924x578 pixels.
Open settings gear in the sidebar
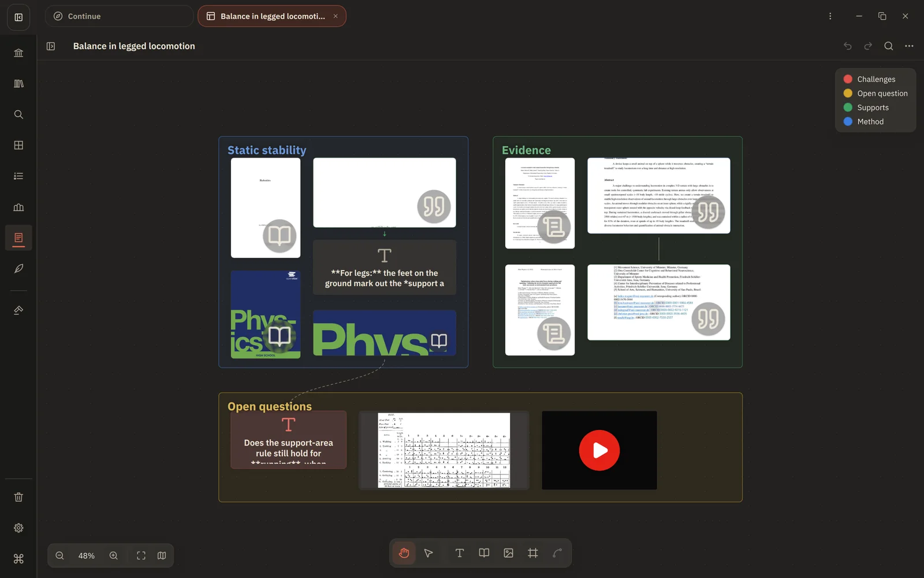18,528
